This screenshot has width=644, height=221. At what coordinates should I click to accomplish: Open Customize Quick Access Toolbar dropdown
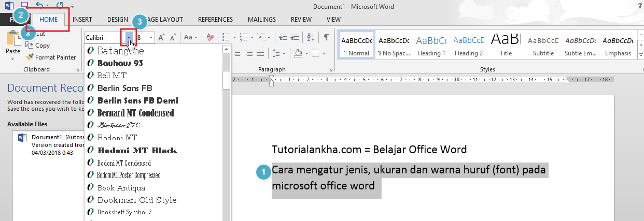coord(72,6)
